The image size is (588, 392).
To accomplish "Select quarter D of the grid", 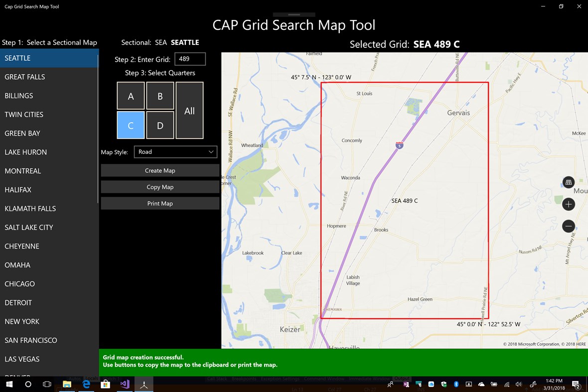I will coord(160,125).
